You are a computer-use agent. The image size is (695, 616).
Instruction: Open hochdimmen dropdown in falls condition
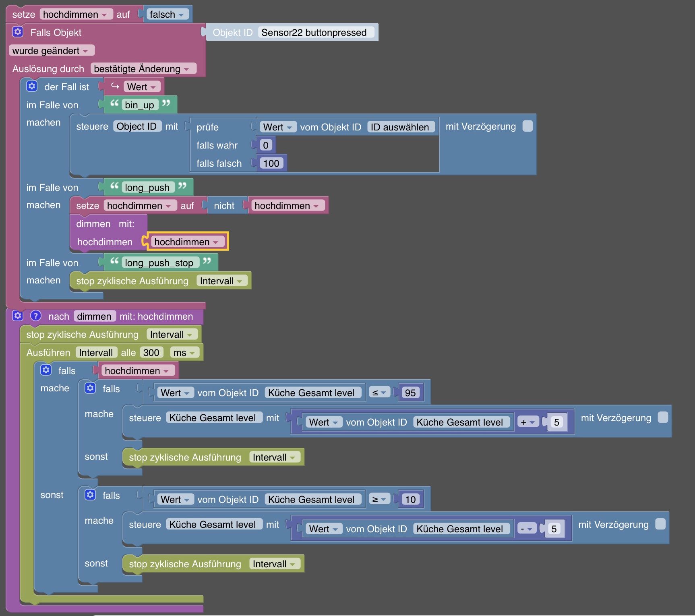pos(138,371)
